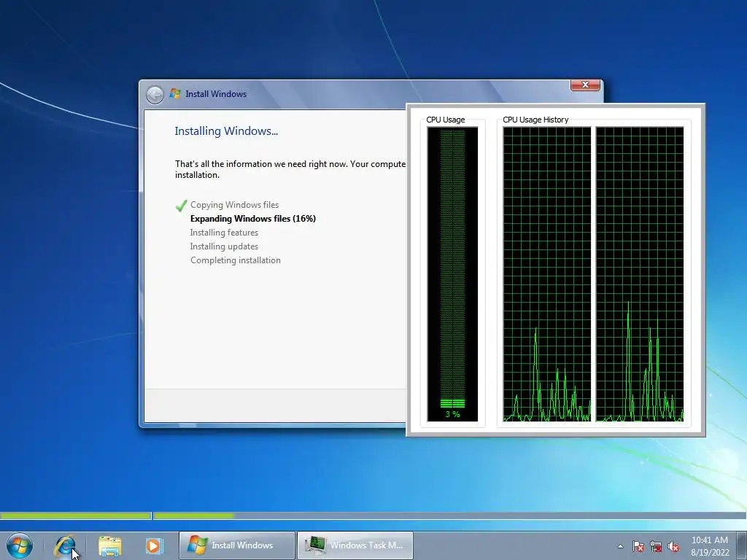
Task: Click 'Copying Windows files' step text
Action: [x=234, y=205]
